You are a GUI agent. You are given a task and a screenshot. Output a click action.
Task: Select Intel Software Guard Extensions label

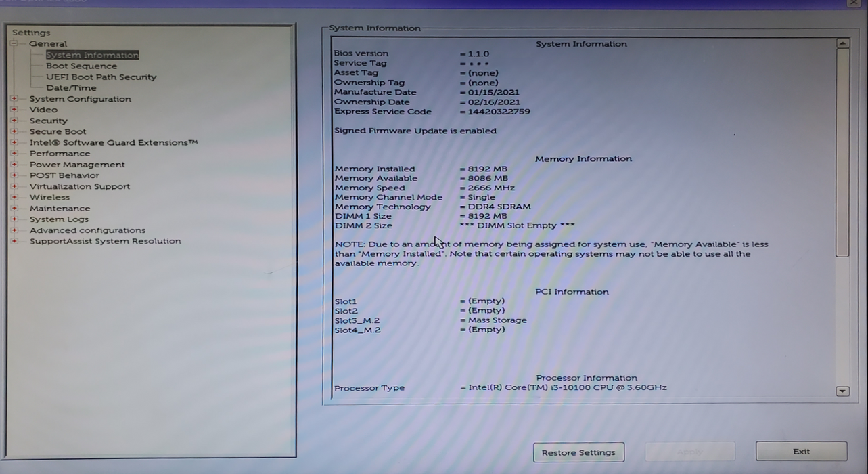coord(114,143)
